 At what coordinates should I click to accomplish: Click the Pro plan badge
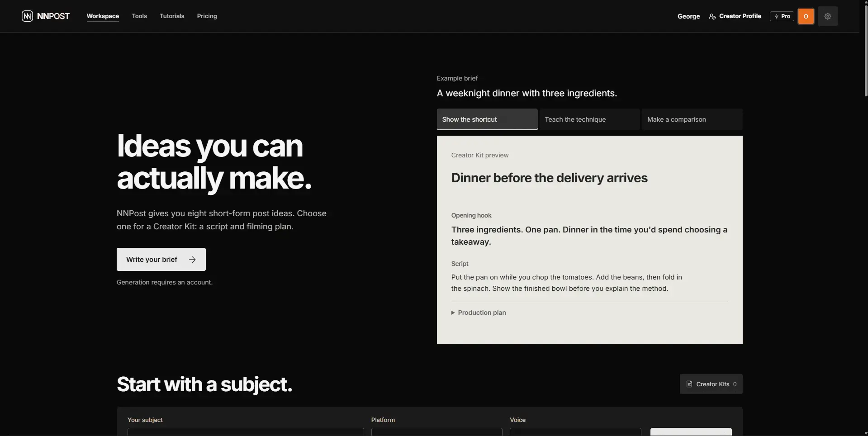tap(782, 16)
